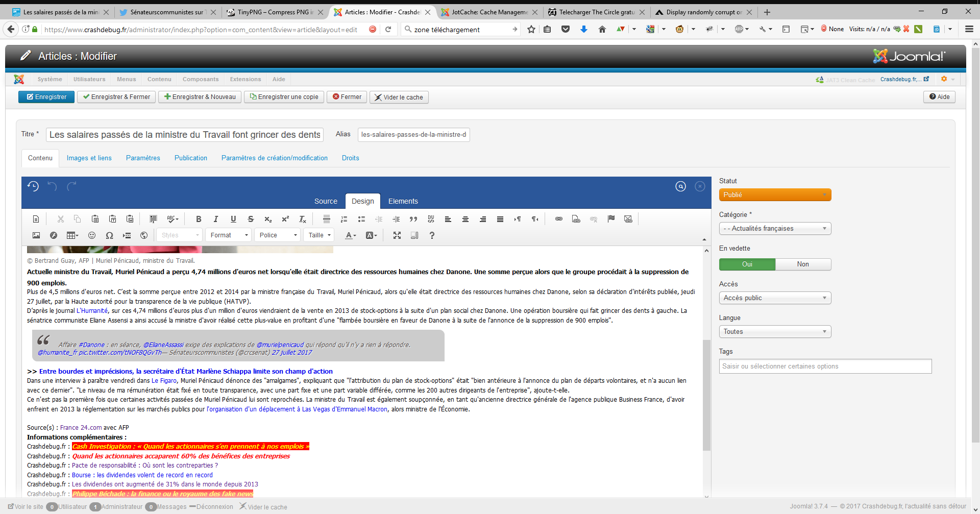Insert an anchor using the flag icon
The height and width of the screenshot is (514, 980).
click(611, 219)
